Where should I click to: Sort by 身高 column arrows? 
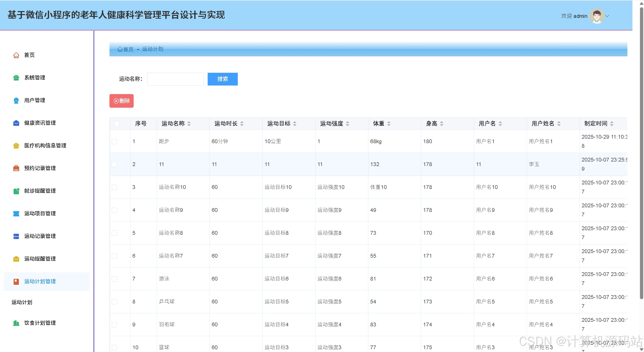pyautogui.click(x=442, y=124)
